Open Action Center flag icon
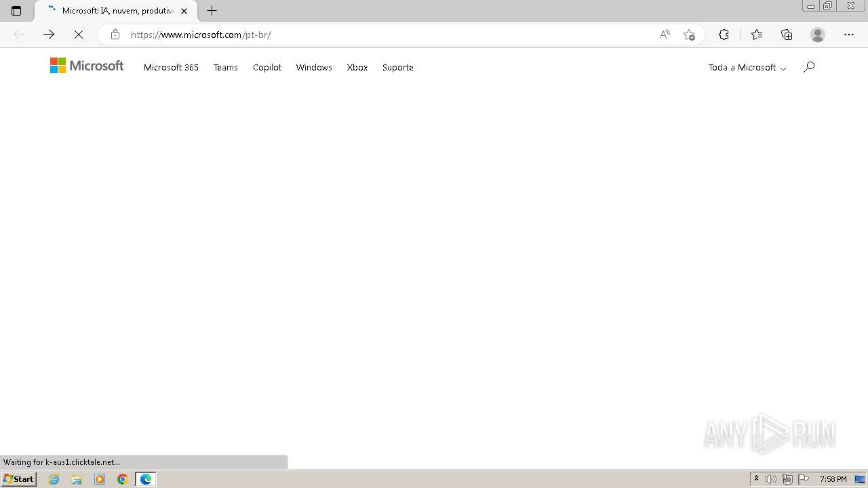868x488 pixels. tap(804, 479)
